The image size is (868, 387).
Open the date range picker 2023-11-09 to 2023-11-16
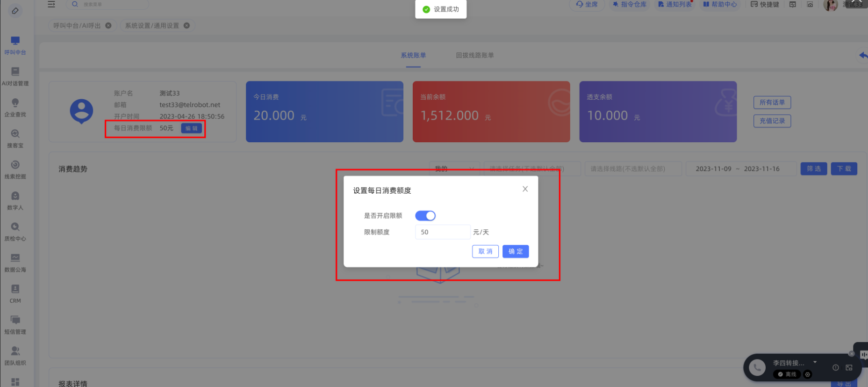740,169
